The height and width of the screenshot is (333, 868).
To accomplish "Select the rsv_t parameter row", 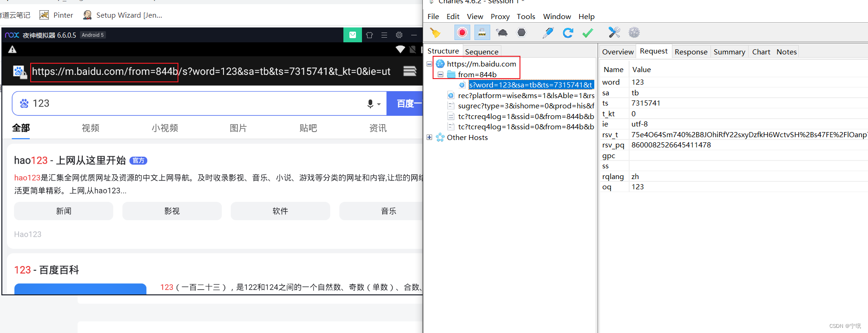I will coord(734,134).
